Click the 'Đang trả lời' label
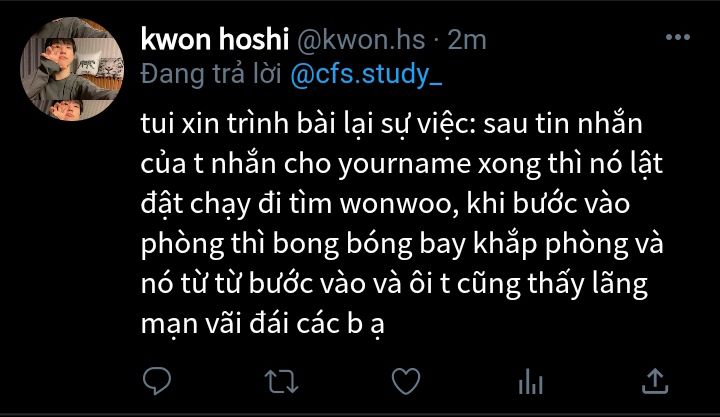Image resolution: width=720 pixels, height=417 pixels. 211,74
